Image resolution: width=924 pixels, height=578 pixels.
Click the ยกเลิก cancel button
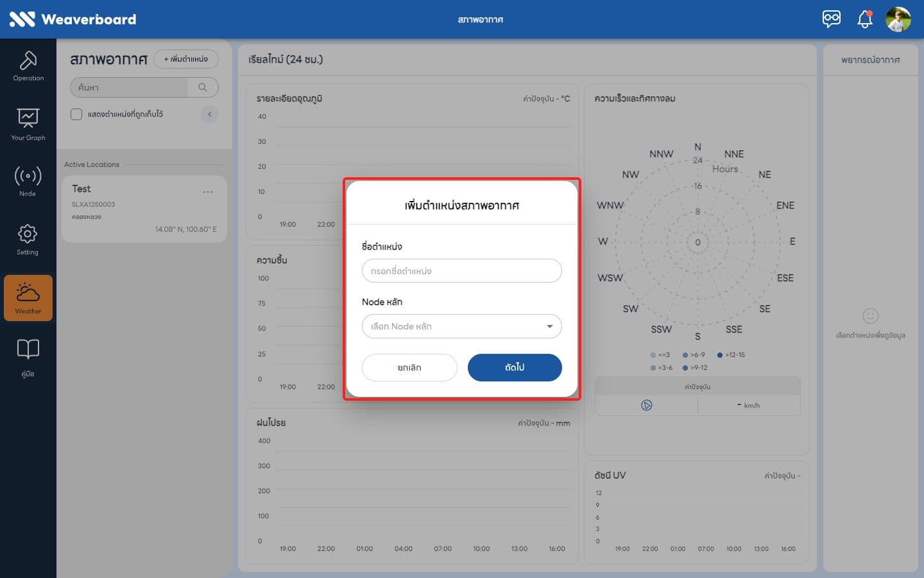[x=409, y=367]
